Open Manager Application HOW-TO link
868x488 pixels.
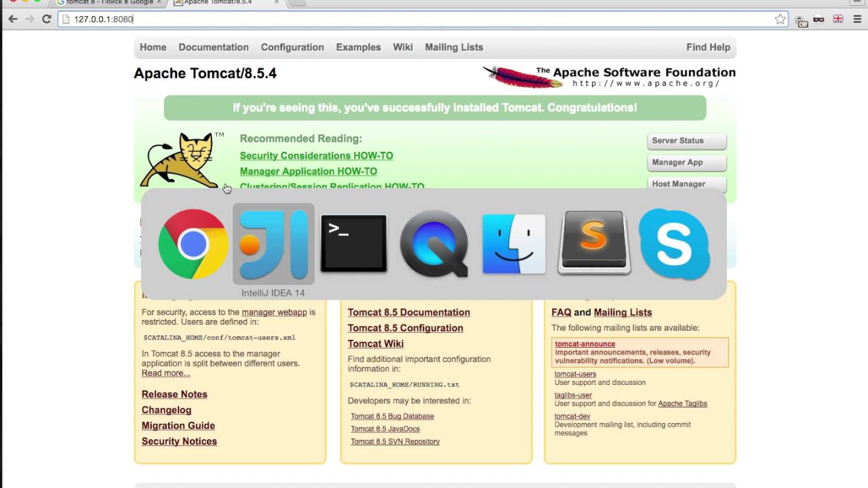click(x=309, y=171)
